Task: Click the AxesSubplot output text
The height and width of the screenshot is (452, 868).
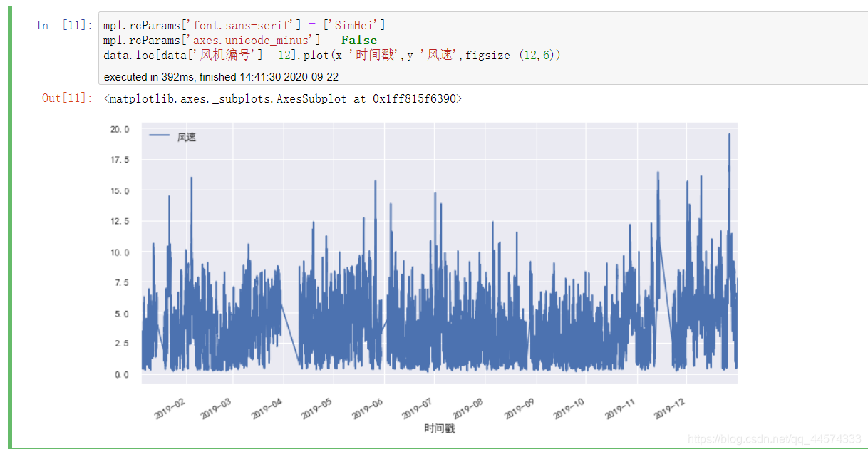Action: 283,98
